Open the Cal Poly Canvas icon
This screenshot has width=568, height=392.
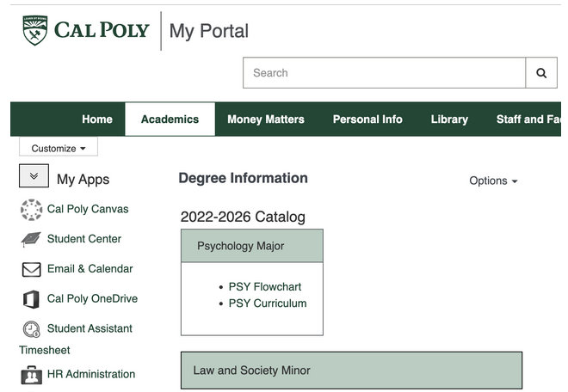click(x=31, y=210)
